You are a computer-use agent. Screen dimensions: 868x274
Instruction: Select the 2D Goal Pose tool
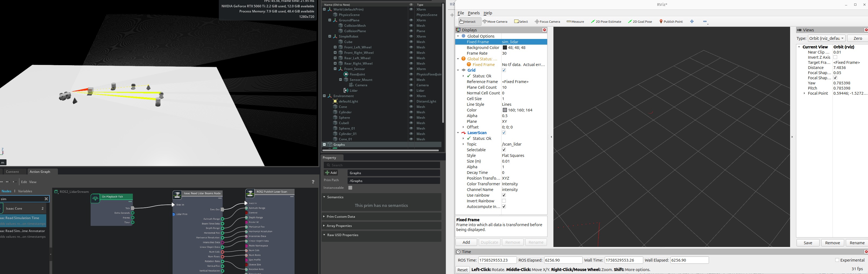coord(640,22)
